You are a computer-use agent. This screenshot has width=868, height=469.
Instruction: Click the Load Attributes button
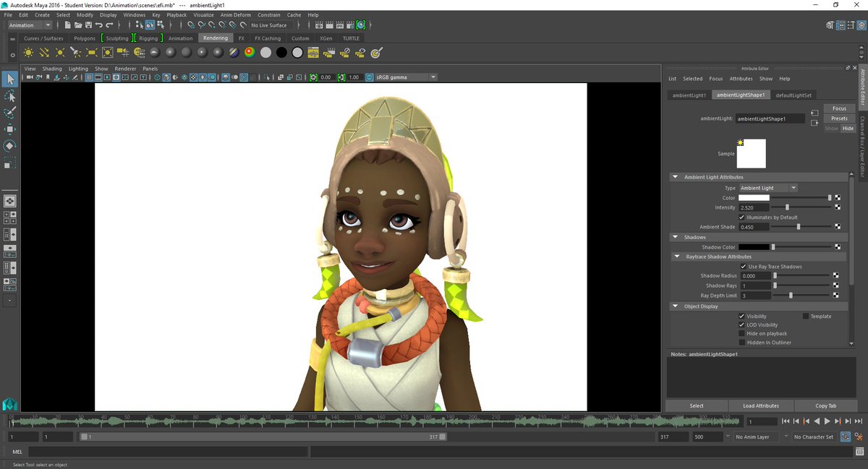(761, 405)
